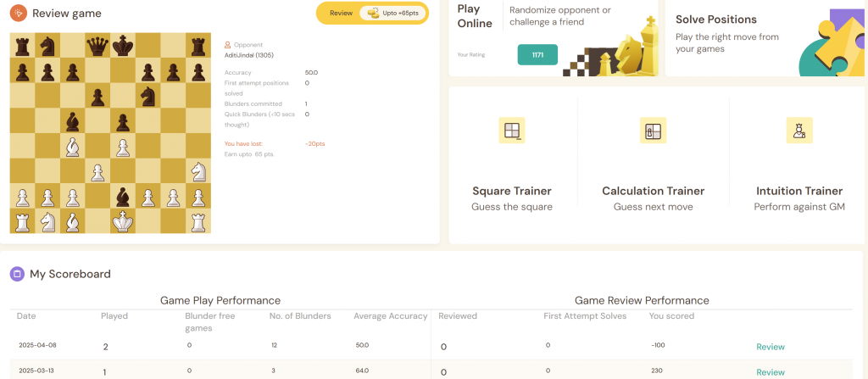Click the -20pts lost points value
Image resolution: width=868 pixels, height=379 pixels.
click(315, 143)
